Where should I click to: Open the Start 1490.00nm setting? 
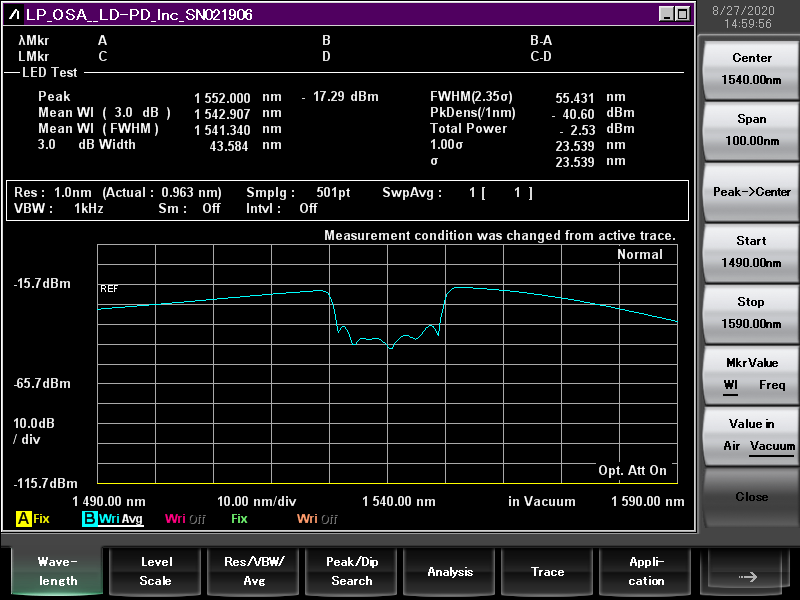click(752, 252)
